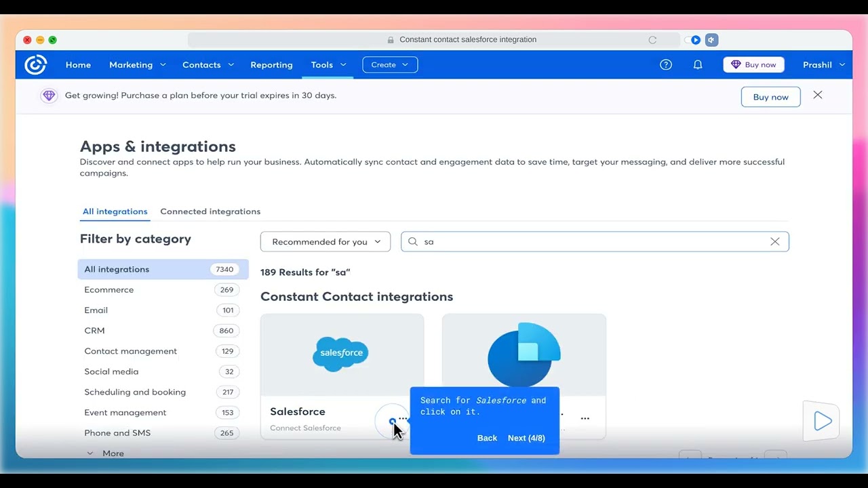Go to the Home menu

(78, 65)
